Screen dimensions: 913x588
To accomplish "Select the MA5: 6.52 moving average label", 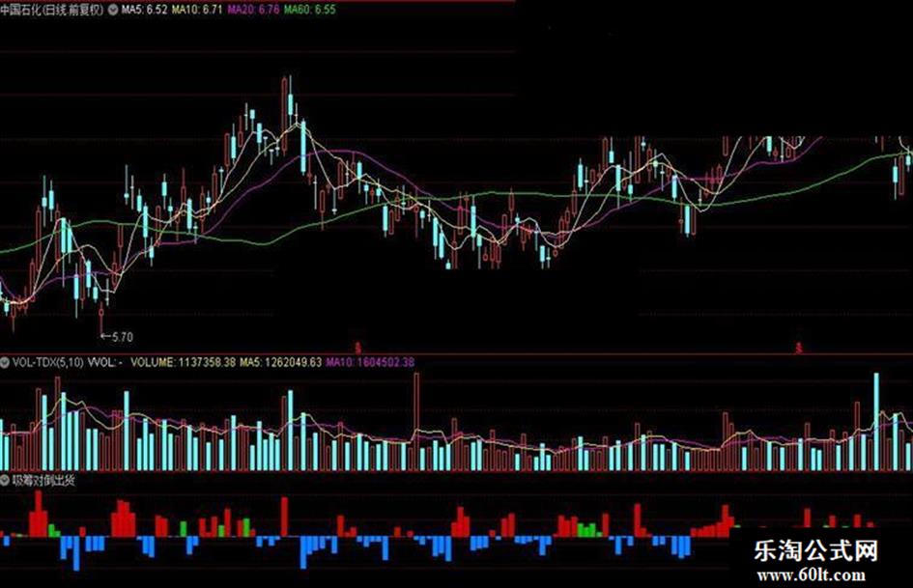I will (144, 10).
